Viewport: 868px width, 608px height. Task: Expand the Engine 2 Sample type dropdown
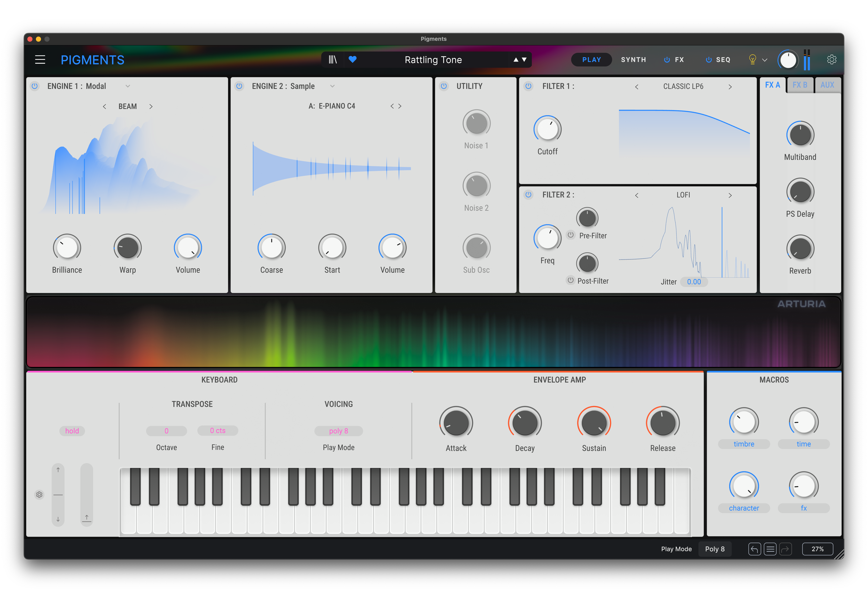(332, 86)
